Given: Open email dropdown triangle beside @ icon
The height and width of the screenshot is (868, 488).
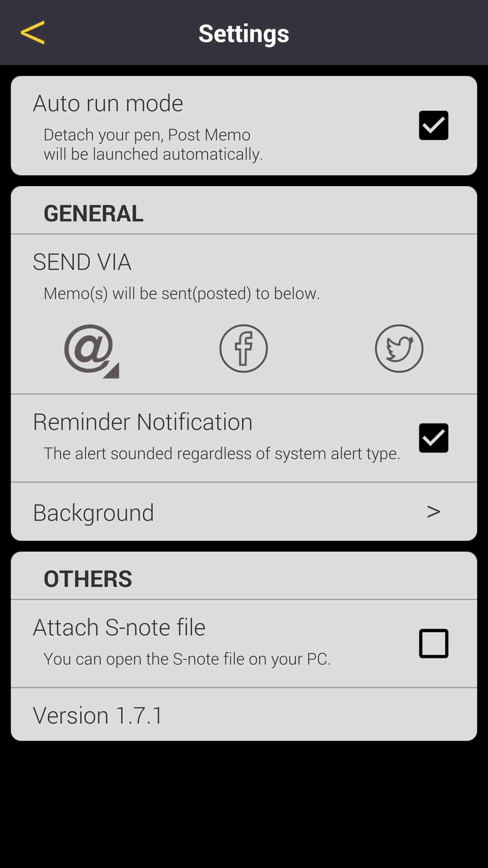Looking at the screenshot, I should click(x=112, y=371).
